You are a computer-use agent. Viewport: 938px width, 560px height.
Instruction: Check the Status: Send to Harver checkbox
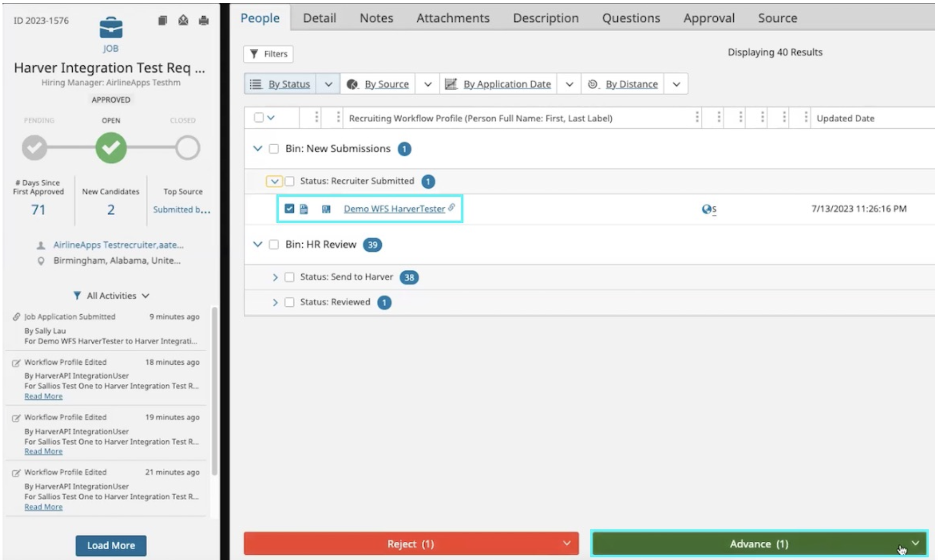coord(290,277)
